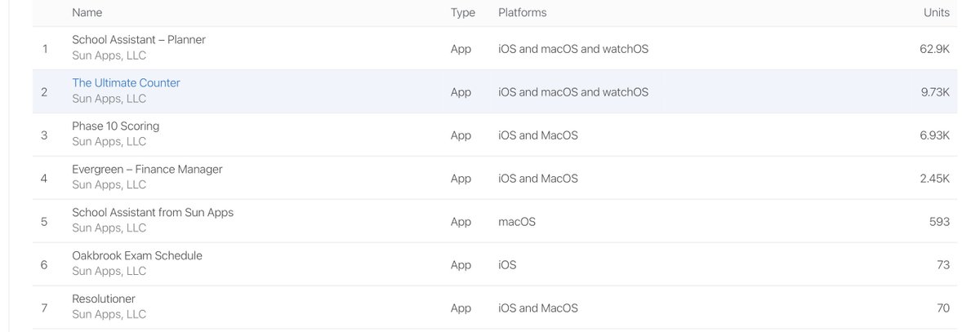Select the 62.9K units value
980x332 pixels.
point(934,49)
